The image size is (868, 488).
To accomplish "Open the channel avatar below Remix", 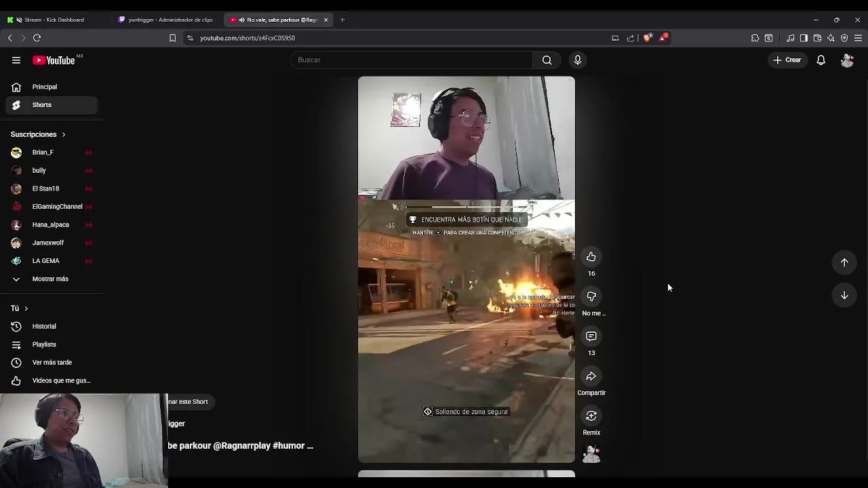I will tap(591, 454).
